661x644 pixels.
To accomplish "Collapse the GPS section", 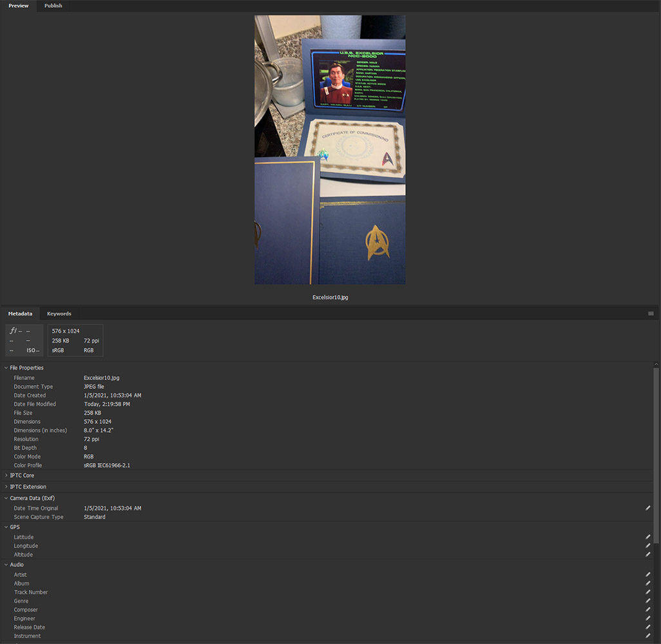I will tap(6, 527).
